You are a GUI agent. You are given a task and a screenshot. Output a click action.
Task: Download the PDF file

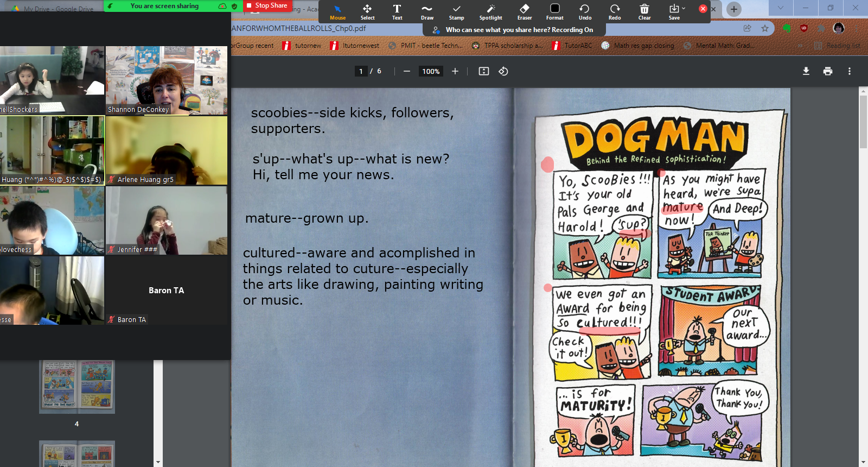[x=806, y=71]
